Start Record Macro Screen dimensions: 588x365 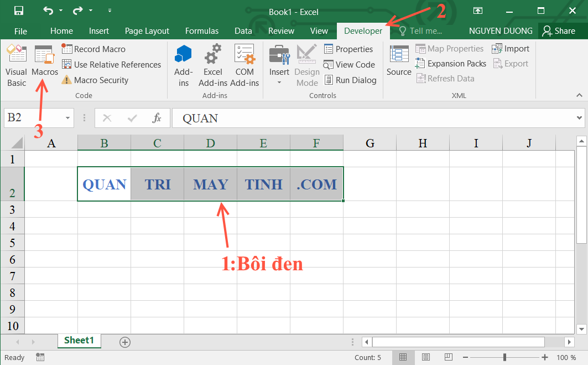(93, 49)
